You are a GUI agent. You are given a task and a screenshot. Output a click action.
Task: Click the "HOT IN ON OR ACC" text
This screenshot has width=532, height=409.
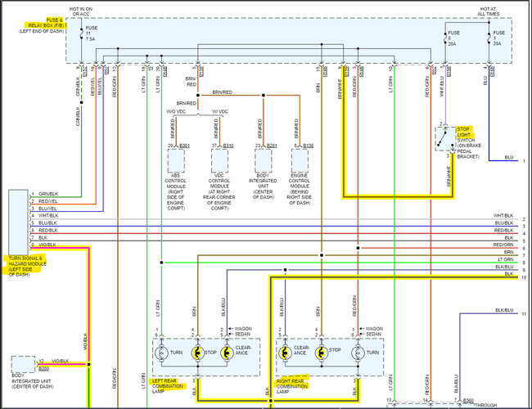[81, 11]
